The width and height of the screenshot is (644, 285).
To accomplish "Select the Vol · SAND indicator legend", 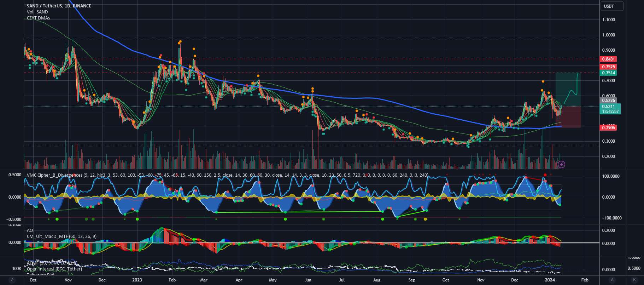I will pyautogui.click(x=37, y=12).
